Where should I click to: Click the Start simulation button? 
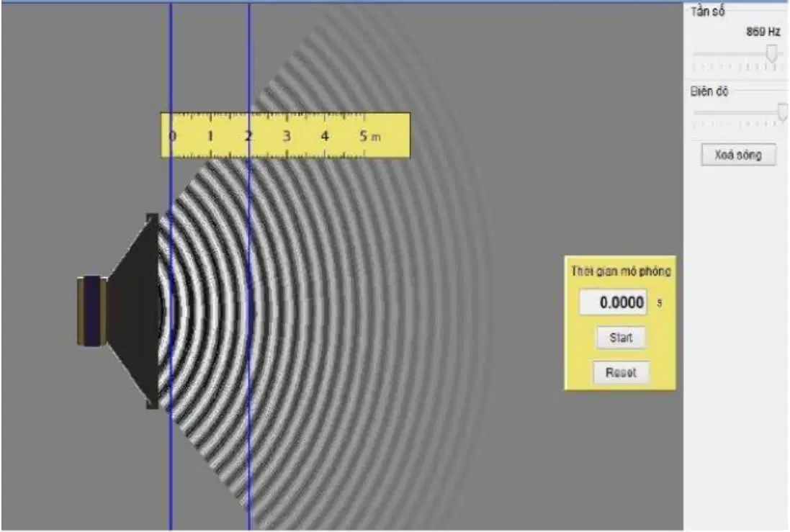pyautogui.click(x=621, y=338)
